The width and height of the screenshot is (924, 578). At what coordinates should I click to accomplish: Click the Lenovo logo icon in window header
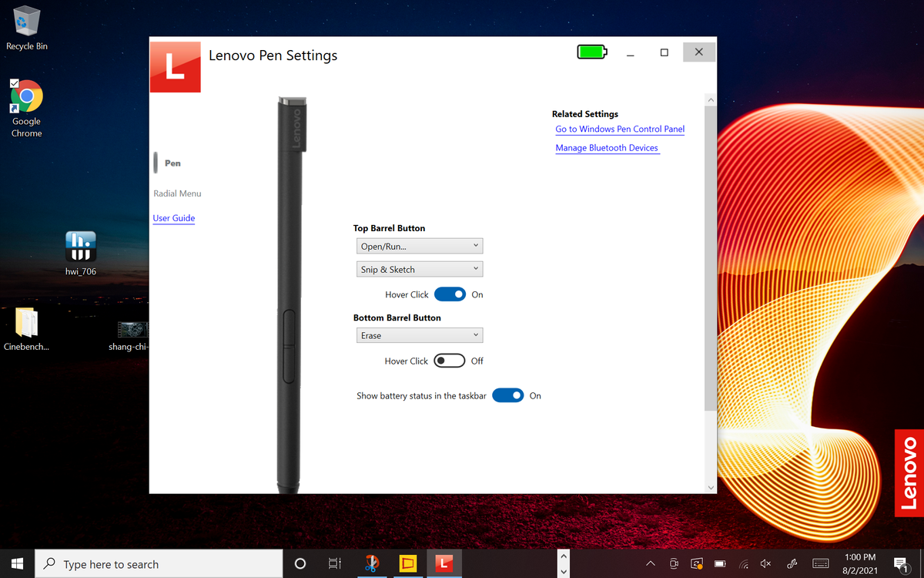click(175, 67)
